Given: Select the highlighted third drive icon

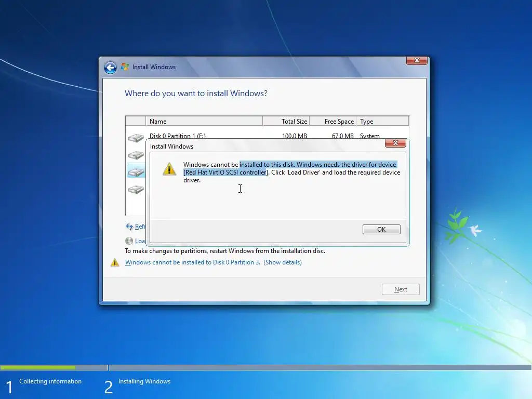Looking at the screenshot, I should 136,172.
